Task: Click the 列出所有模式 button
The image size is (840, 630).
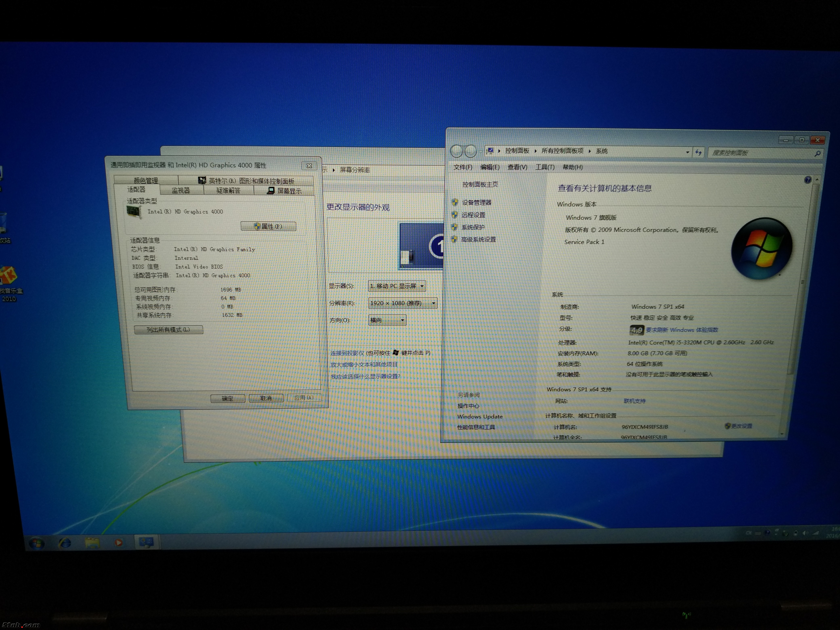Action: click(168, 330)
